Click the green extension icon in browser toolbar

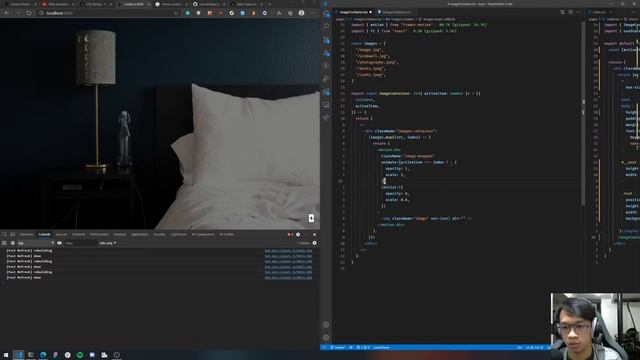[187, 13]
